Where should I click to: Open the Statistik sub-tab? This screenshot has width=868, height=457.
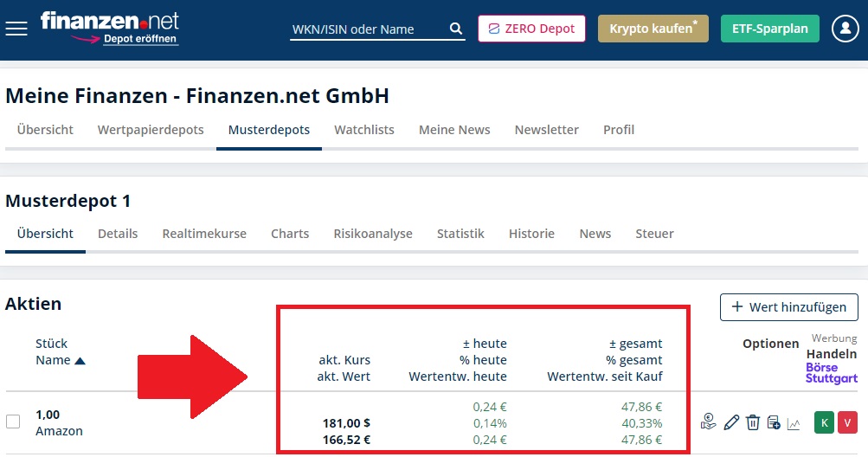(x=460, y=234)
